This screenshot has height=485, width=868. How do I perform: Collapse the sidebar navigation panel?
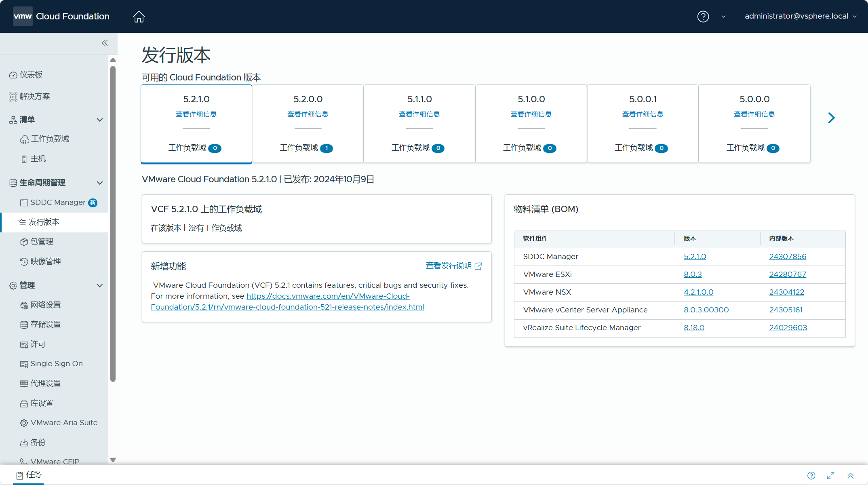click(x=105, y=43)
